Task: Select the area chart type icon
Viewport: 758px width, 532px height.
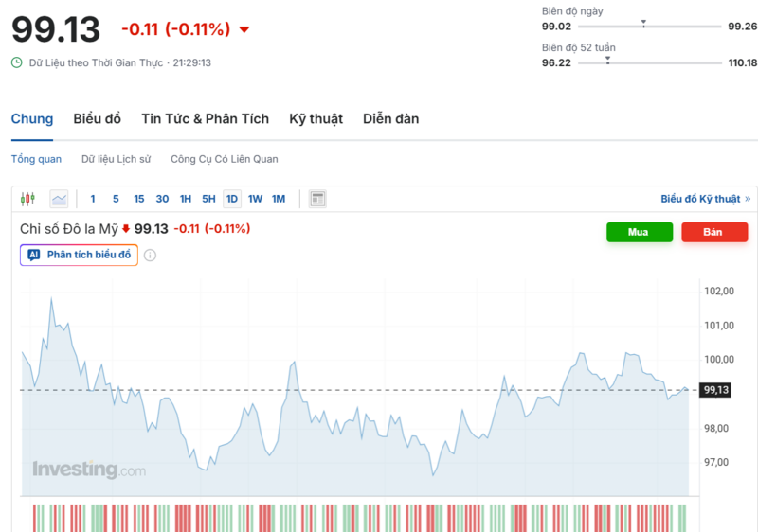Action: click(60, 199)
